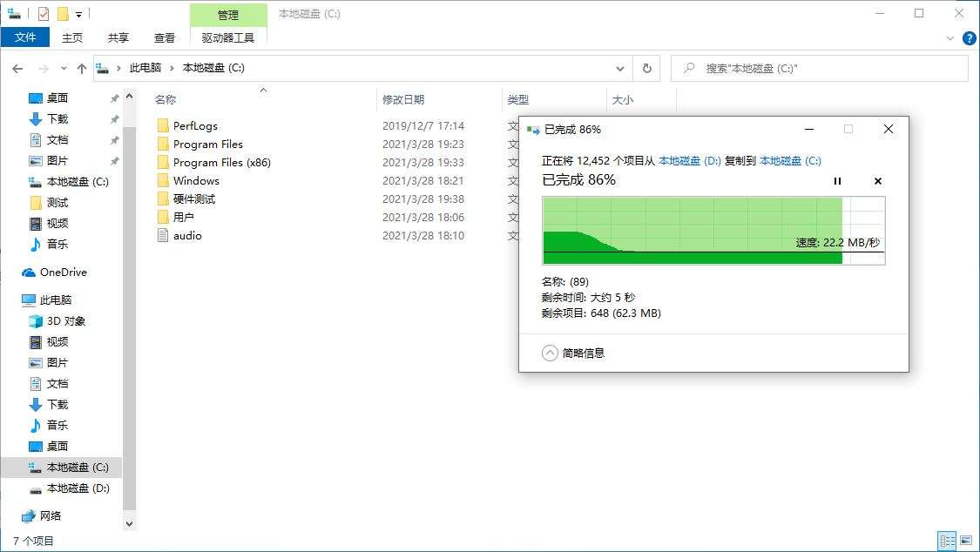This screenshot has height=552, width=980.
Task: Switch to the 共享 ribbon tab
Action: (x=118, y=38)
